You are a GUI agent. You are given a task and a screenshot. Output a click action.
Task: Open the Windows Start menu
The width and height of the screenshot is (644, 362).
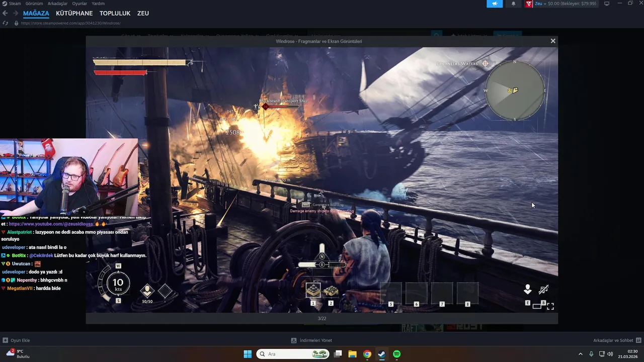click(248, 354)
